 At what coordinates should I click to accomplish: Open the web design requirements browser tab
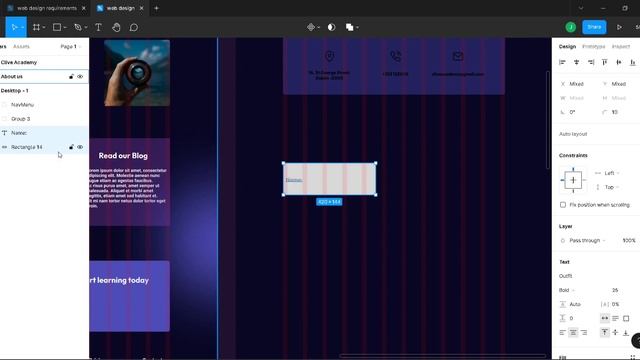pos(47,8)
